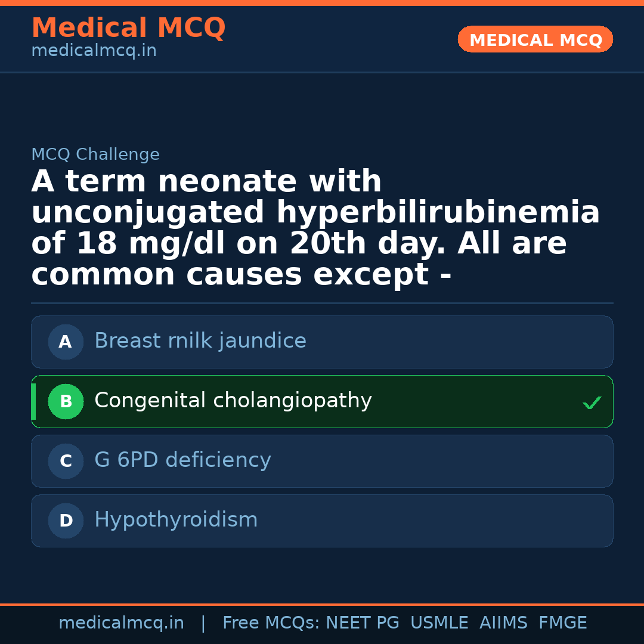Click the letter D circle badge
Screen dimensions: 644x644
66,521
